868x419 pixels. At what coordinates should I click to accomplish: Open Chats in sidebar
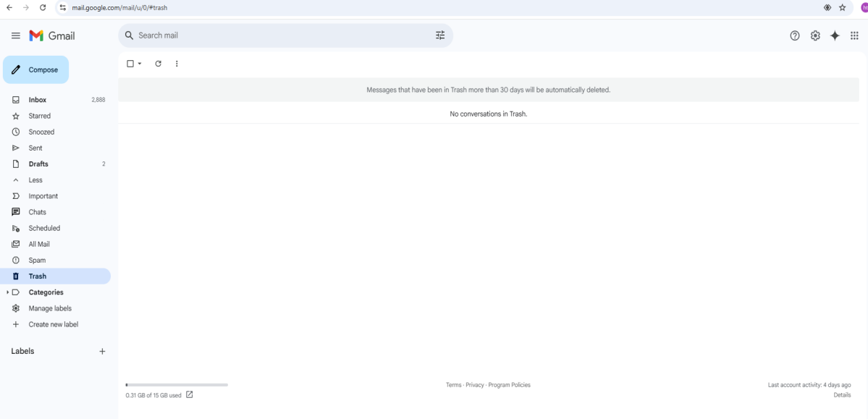[55, 212]
